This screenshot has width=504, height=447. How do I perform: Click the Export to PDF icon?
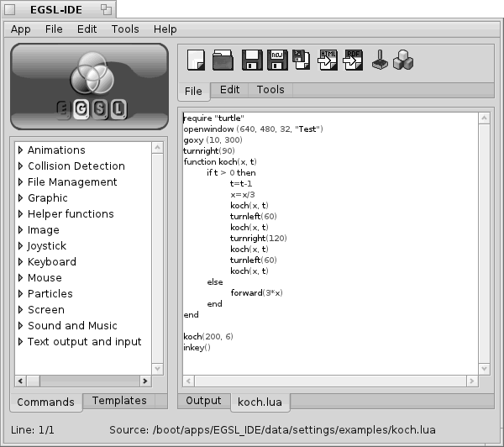[354, 60]
